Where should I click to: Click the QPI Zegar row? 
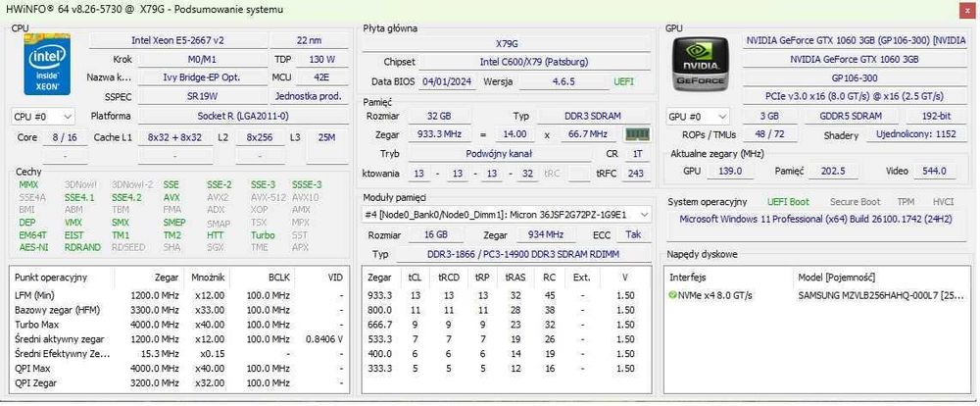[178, 382]
